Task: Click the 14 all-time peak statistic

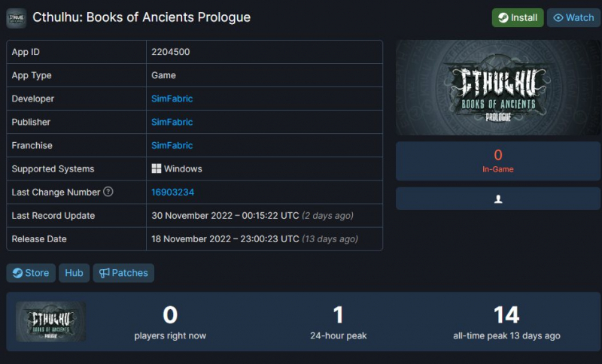Action: pos(506,322)
